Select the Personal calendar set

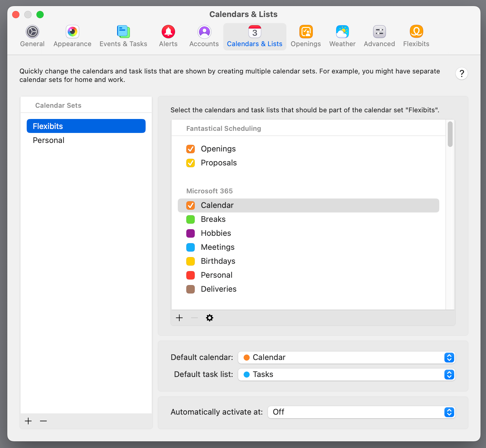86,140
